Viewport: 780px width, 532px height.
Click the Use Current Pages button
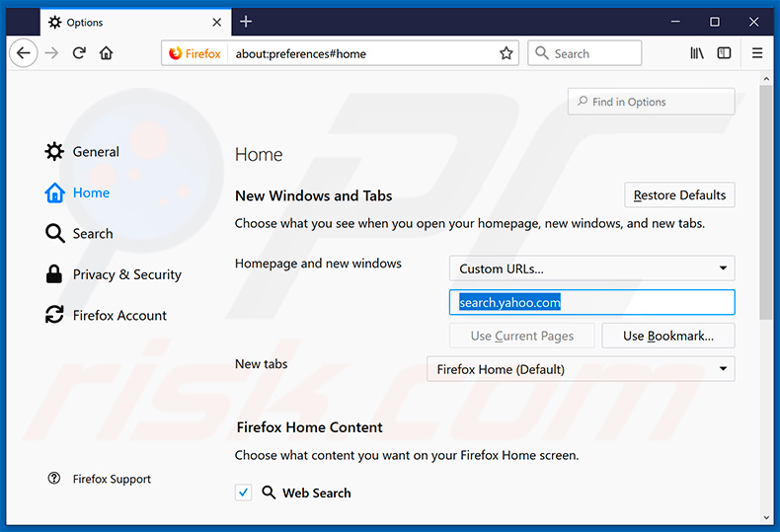pos(522,336)
